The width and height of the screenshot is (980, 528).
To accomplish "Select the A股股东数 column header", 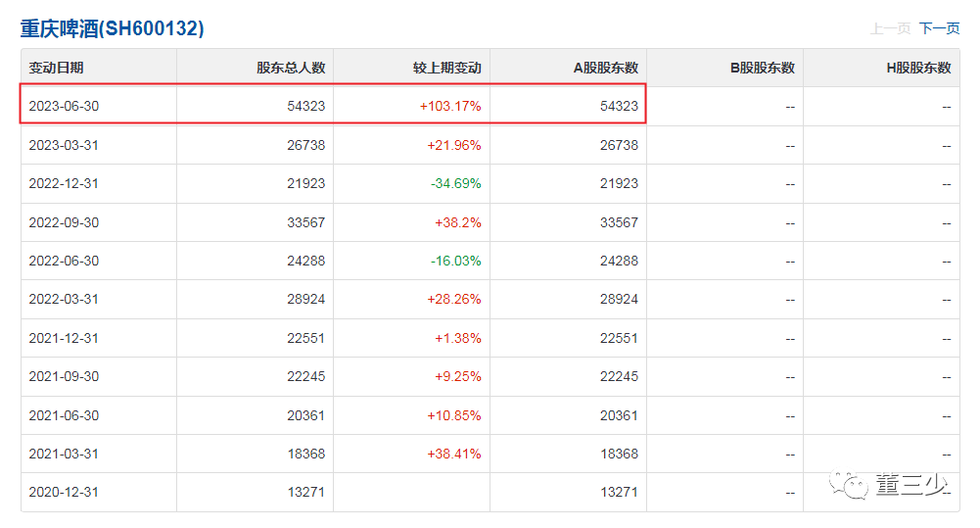I will (x=606, y=68).
